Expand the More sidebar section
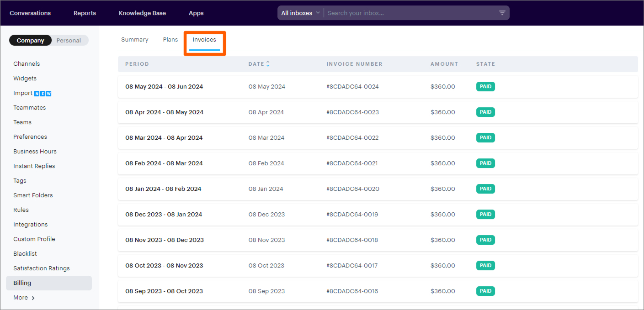The height and width of the screenshot is (310, 644). pyautogui.click(x=24, y=298)
